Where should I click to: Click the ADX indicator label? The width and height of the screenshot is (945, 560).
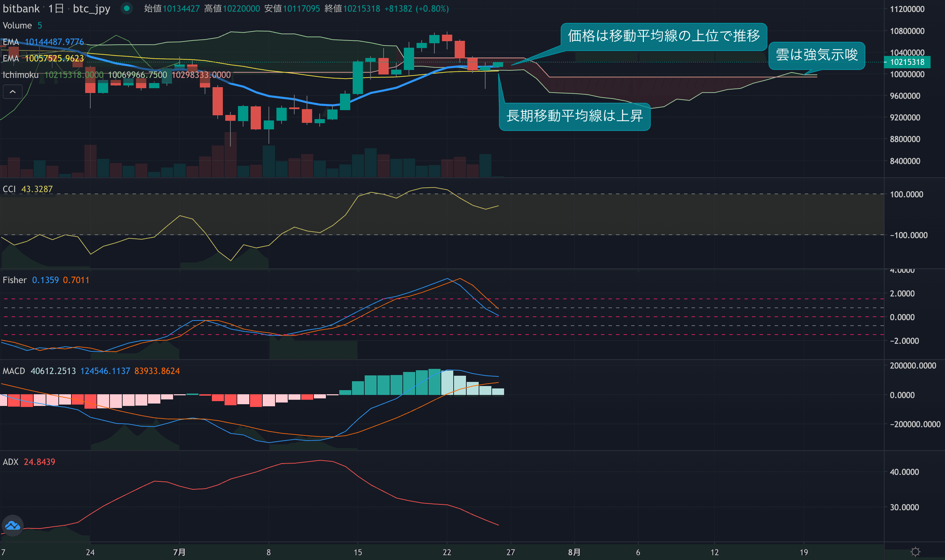click(x=11, y=462)
